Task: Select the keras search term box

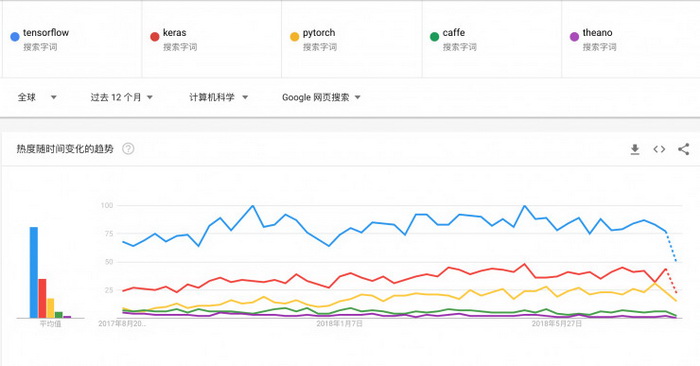Action: click(212, 39)
